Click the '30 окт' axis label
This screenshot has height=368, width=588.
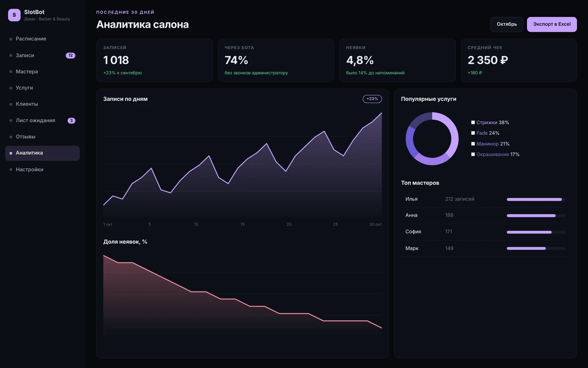click(x=376, y=224)
